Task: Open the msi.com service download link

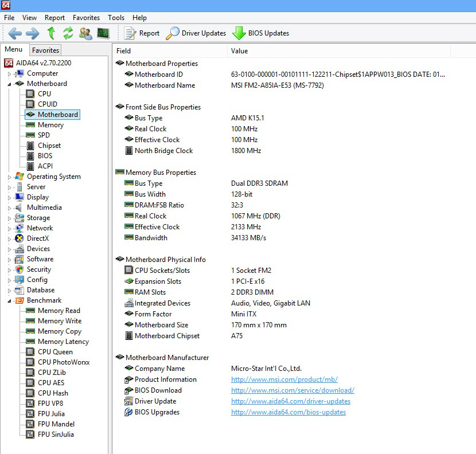Action: [292, 390]
